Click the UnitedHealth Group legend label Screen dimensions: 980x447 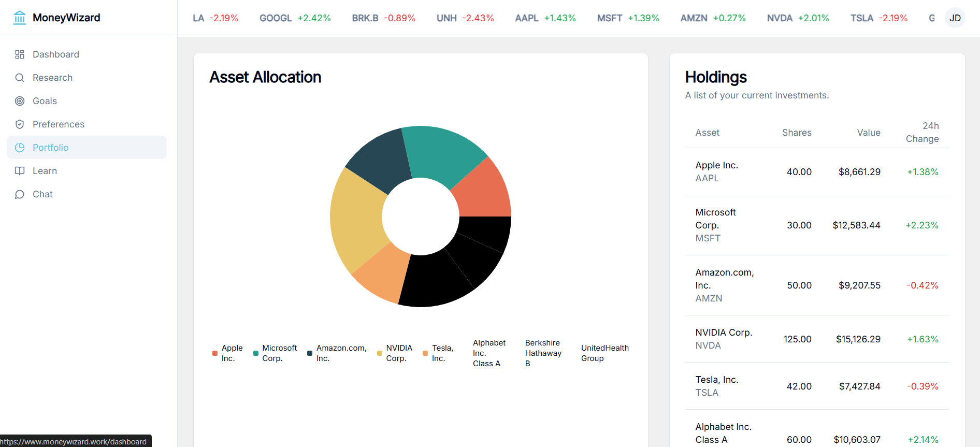[604, 353]
